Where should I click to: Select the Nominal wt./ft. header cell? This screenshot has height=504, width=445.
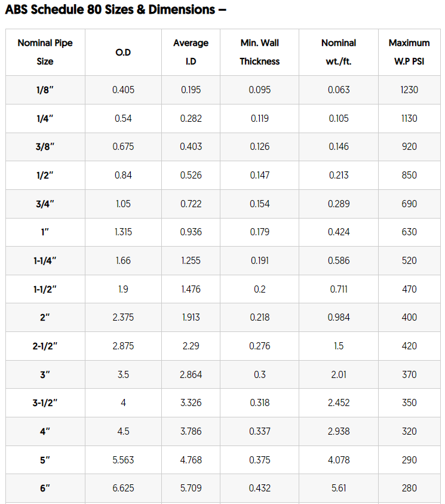pyautogui.click(x=339, y=52)
